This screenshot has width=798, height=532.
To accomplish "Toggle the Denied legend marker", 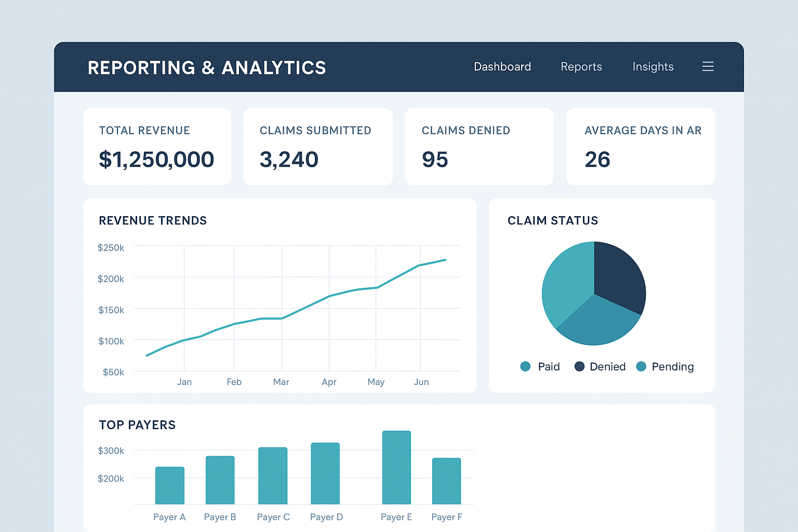I will [x=579, y=366].
